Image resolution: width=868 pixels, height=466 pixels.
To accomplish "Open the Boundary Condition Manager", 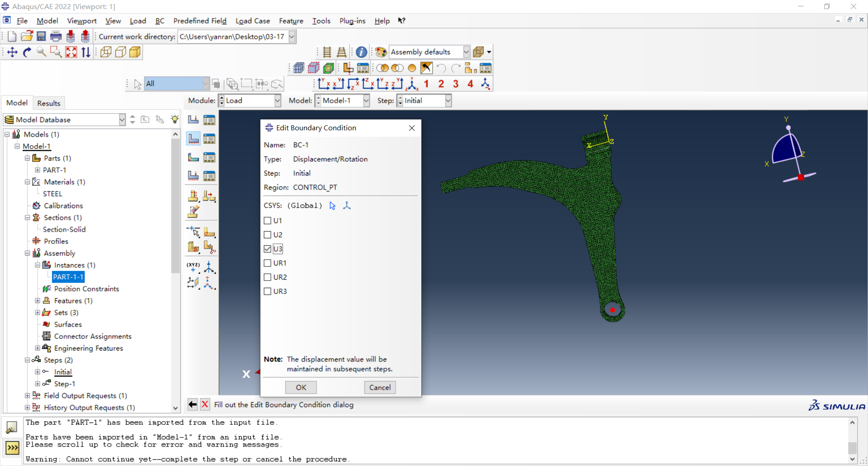I will 209,138.
